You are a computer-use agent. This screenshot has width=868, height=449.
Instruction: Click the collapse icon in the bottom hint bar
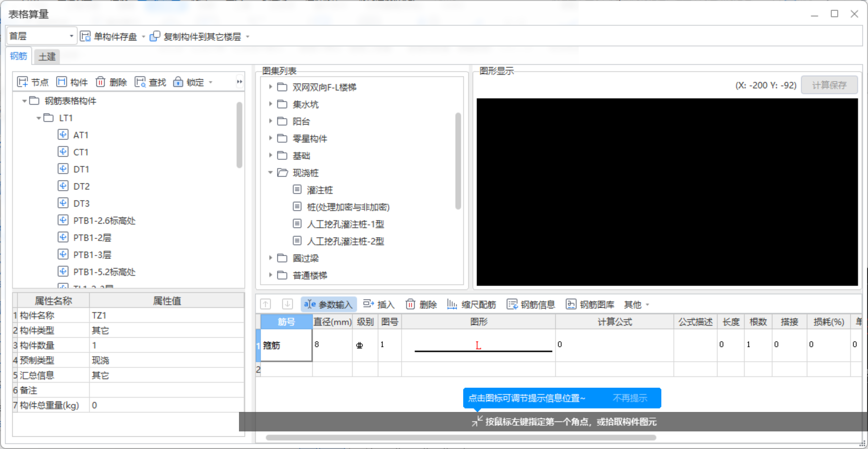(x=477, y=421)
